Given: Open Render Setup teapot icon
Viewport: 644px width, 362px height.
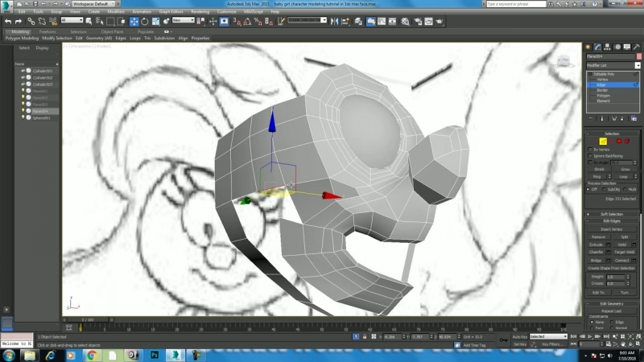Looking at the screenshot, I should pos(418,22).
